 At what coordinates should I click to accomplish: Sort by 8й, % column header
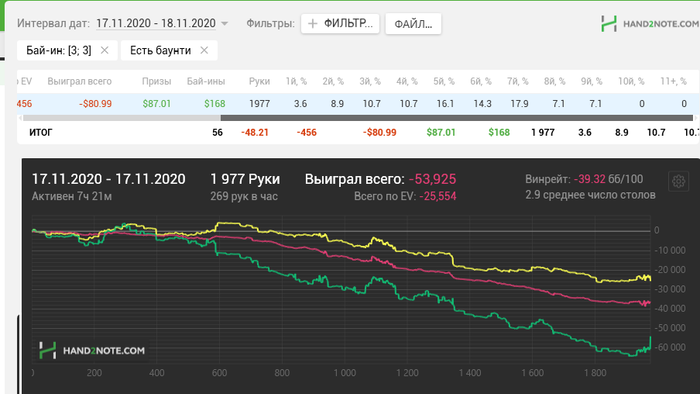coord(554,81)
